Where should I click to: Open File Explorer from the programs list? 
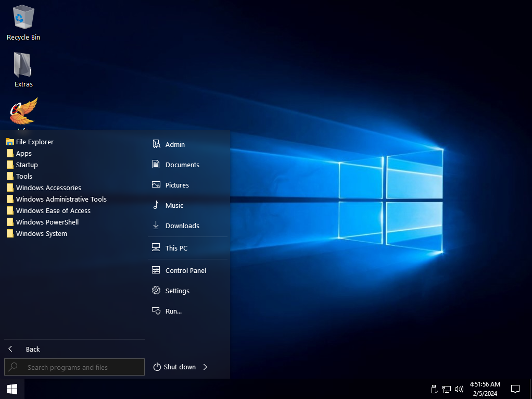point(34,142)
